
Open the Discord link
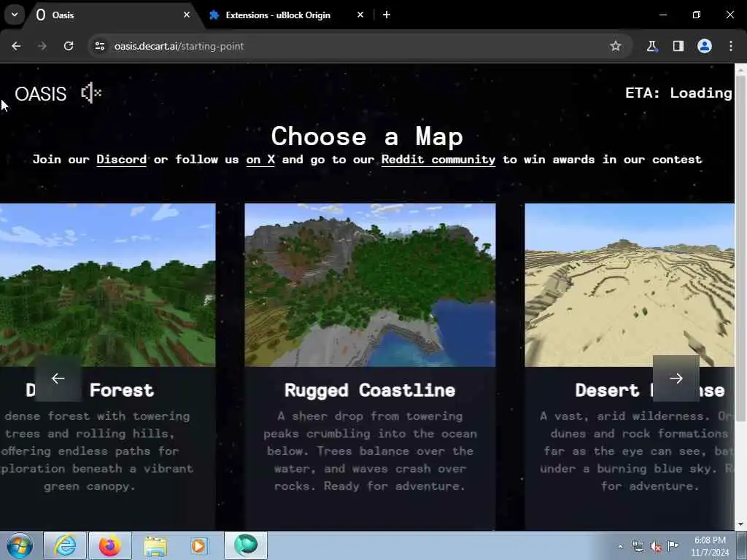(x=122, y=160)
